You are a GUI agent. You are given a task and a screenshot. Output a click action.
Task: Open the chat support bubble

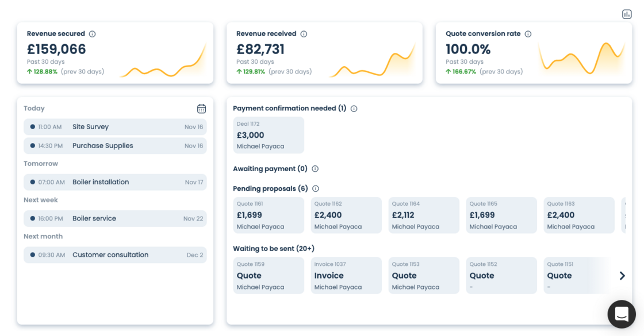click(622, 314)
